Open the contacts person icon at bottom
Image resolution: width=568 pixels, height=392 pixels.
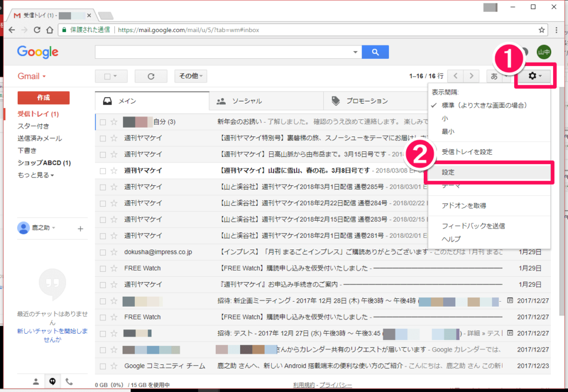tap(36, 381)
